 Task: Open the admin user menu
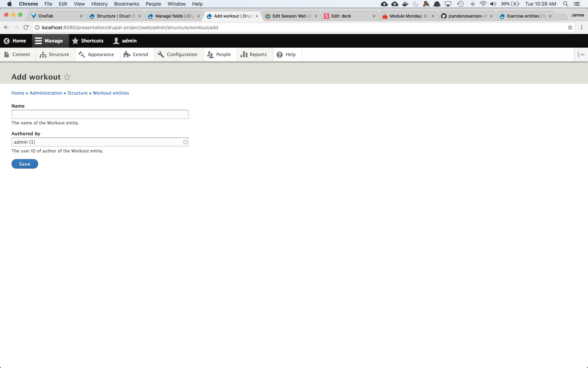[125, 41]
